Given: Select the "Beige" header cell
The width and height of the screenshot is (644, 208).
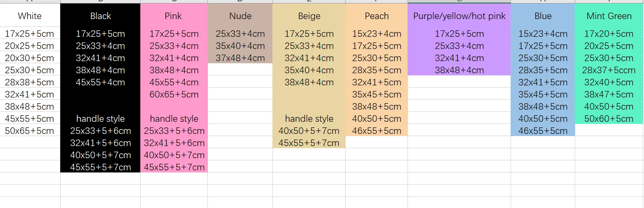Looking at the screenshot, I should [x=309, y=16].
